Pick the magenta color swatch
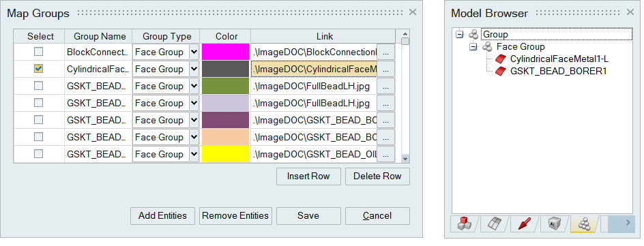644x246 pixels. coord(226,52)
